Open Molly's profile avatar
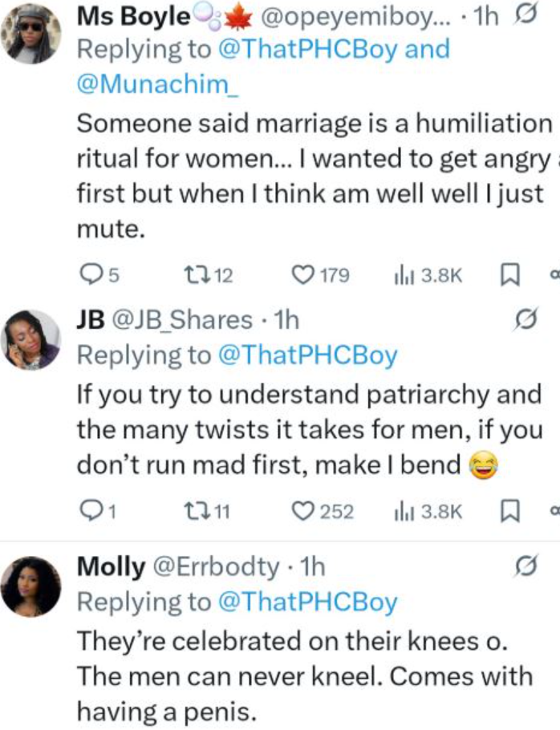Viewport: 560px width, 730px height. click(x=32, y=586)
